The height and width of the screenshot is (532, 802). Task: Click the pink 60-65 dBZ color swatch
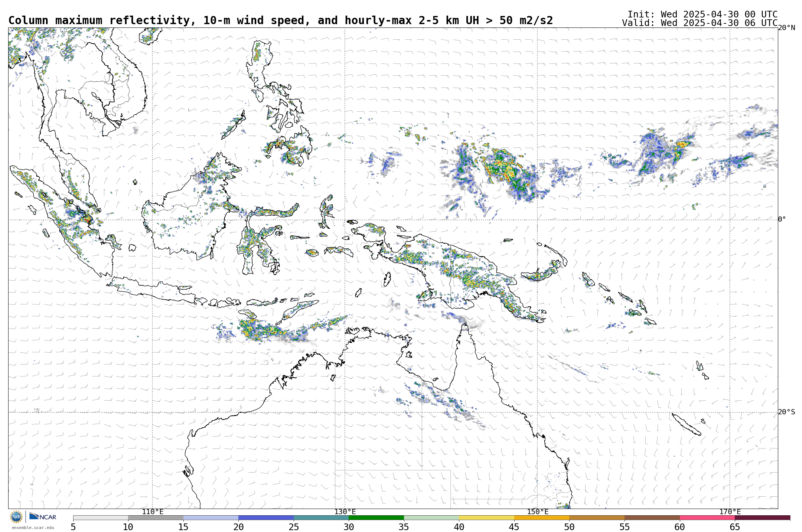click(x=707, y=518)
